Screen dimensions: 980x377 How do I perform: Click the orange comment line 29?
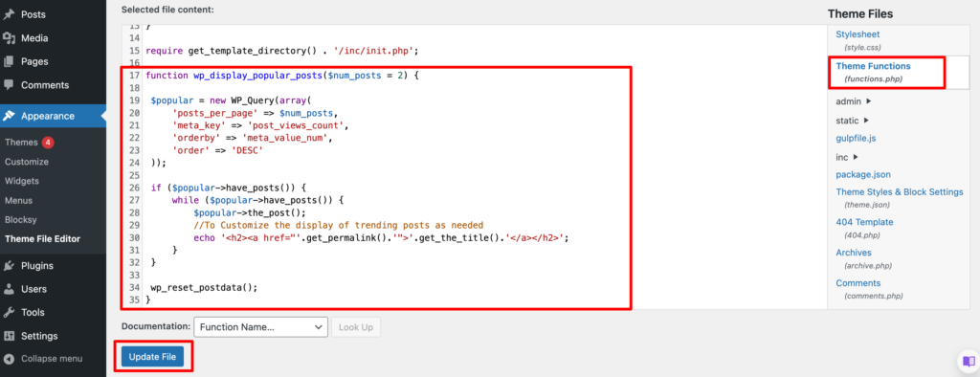(x=339, y=225)
